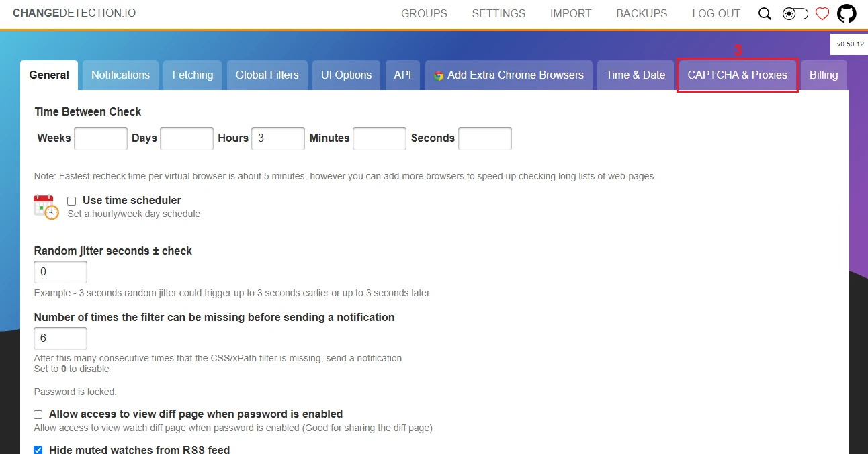
Task: Enable the Use time scheduler checkbox
Action: (x=72, y=201)
